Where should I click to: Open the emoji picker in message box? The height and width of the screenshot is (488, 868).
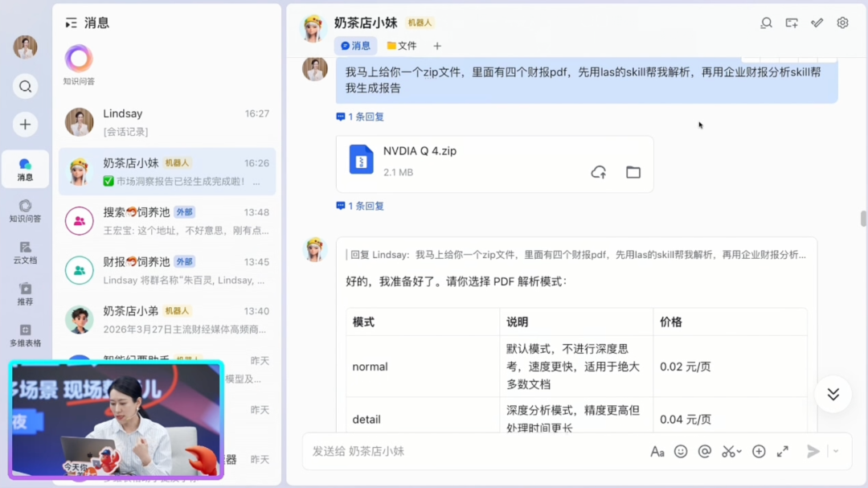coord(681,452)
